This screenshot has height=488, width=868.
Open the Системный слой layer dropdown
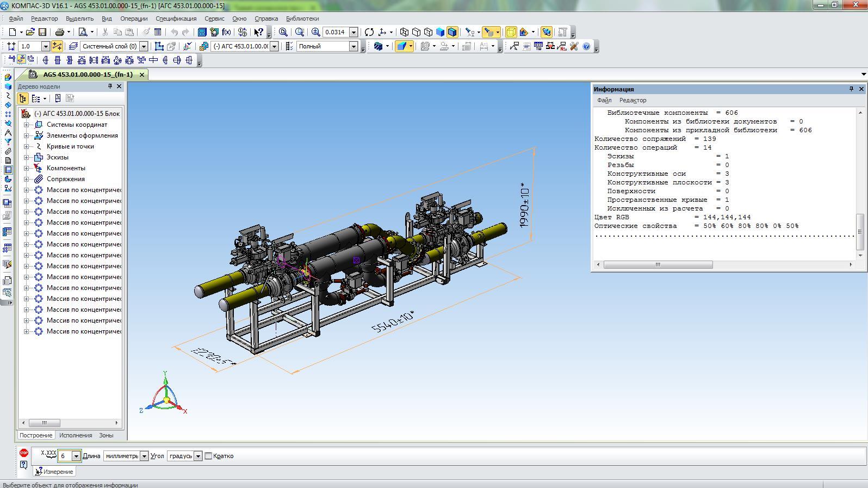144,46
